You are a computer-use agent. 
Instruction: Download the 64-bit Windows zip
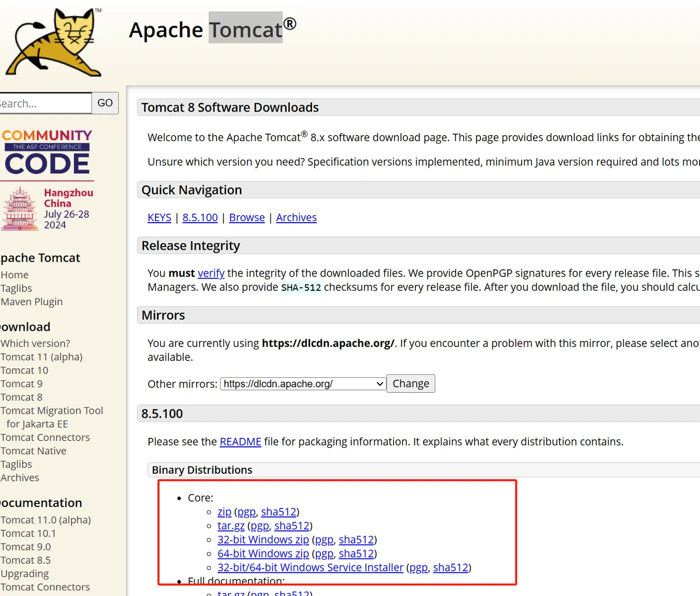[x=263, y=554]
